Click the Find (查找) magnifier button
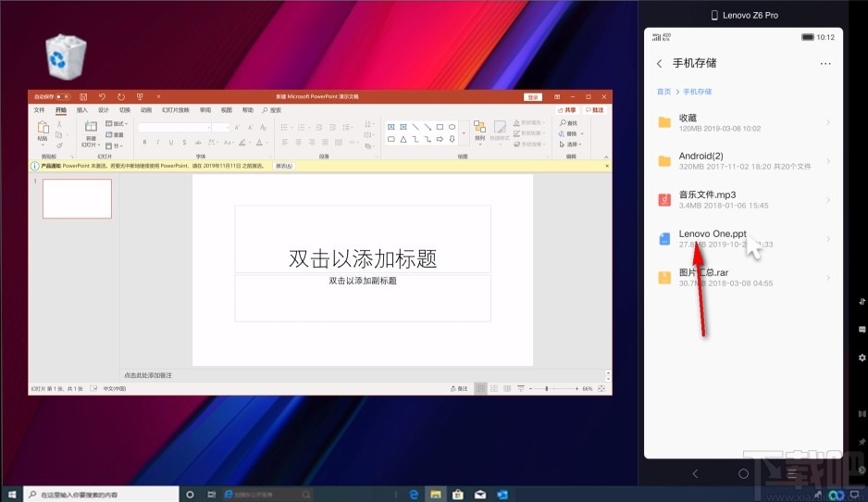This screenshot has width=868, height=502. coord(568,123)
